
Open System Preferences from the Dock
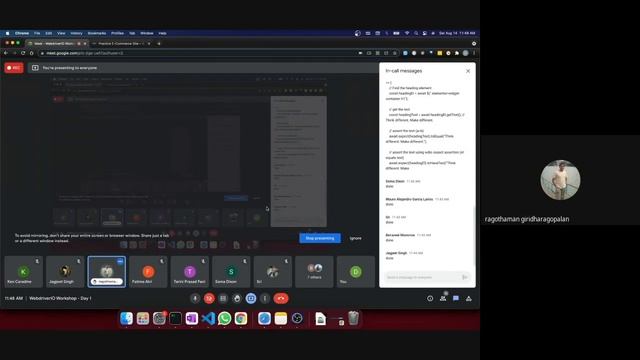pos(159,318)
